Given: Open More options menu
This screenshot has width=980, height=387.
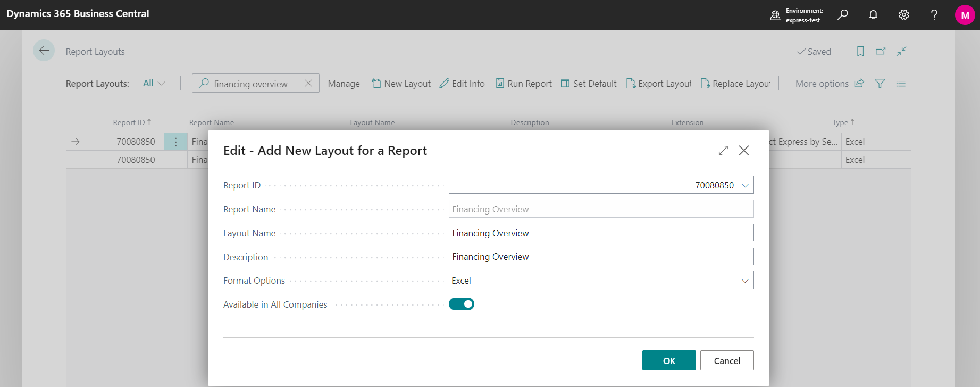Looking at the screenshot, I should click(x=822, y=84).
